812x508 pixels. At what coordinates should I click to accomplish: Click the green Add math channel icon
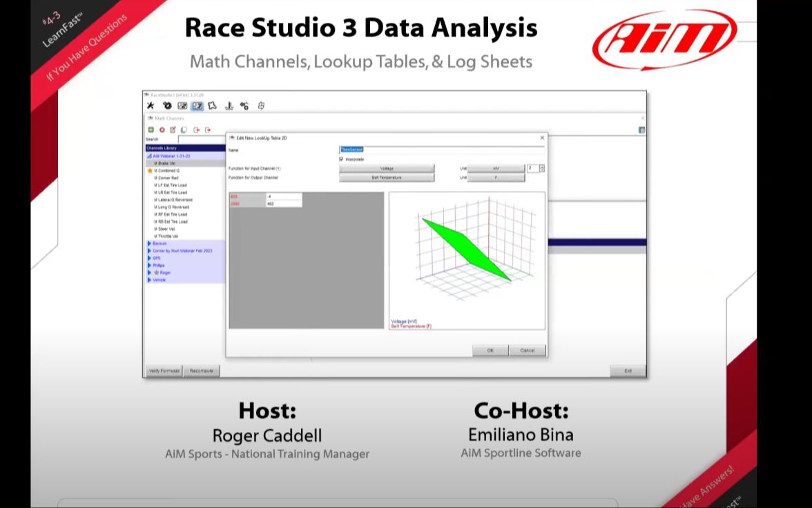(x=151, y=129)
